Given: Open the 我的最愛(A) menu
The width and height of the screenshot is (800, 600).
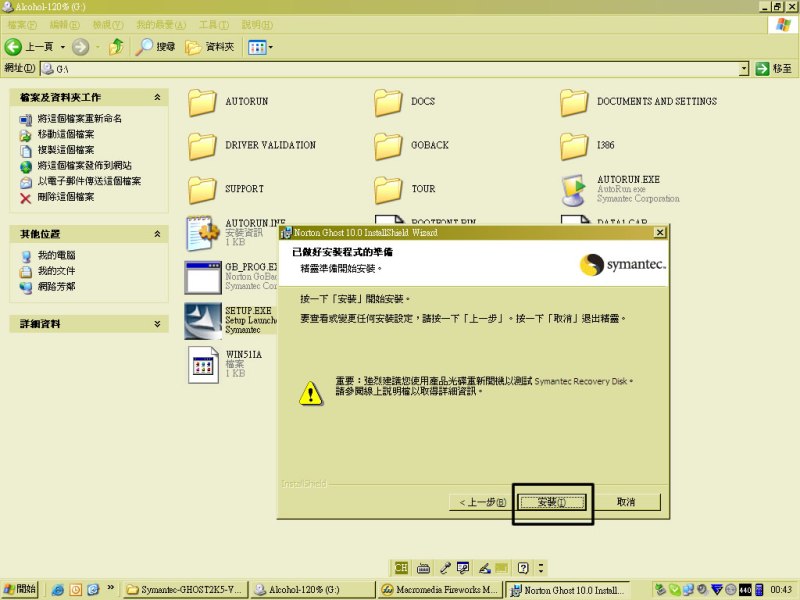Looking at the screenshot, I should coord(161,24).
